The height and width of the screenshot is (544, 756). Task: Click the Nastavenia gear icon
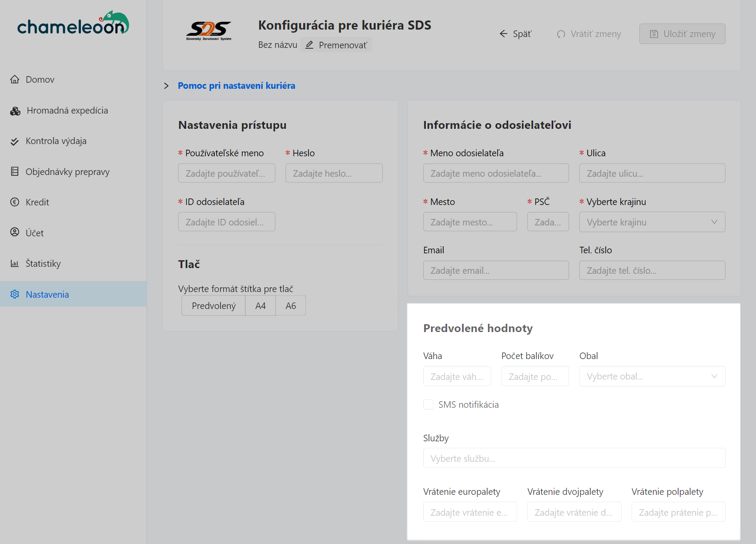(x=15, y=294)
